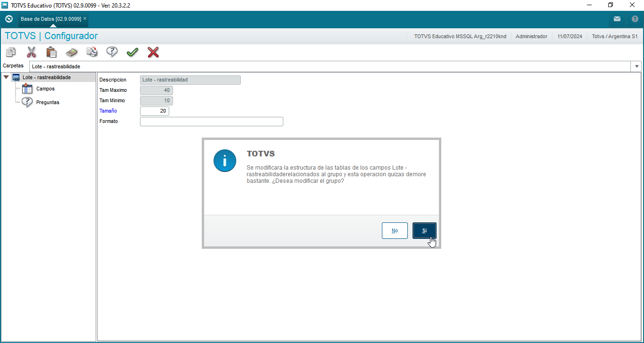This screenshot has height=343, width=644.
Task: Click the Tamaño input field
Action: click(x=155, y=111)
